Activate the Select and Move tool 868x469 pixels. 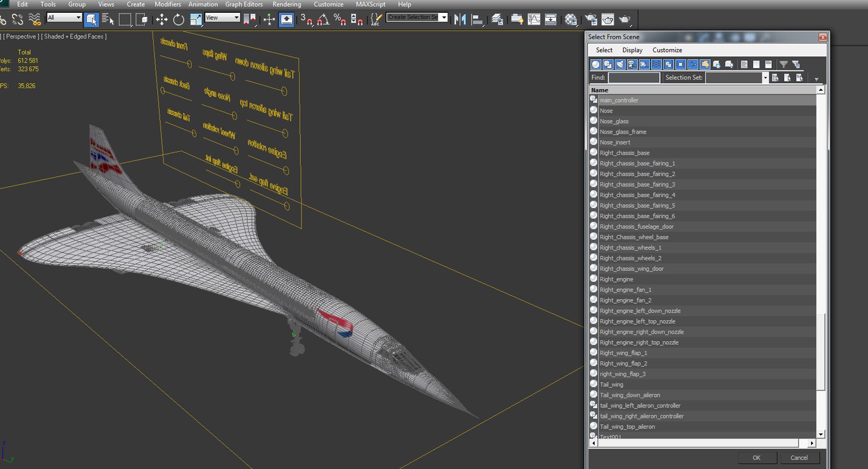pyautogui.click(x=162, y=19)
